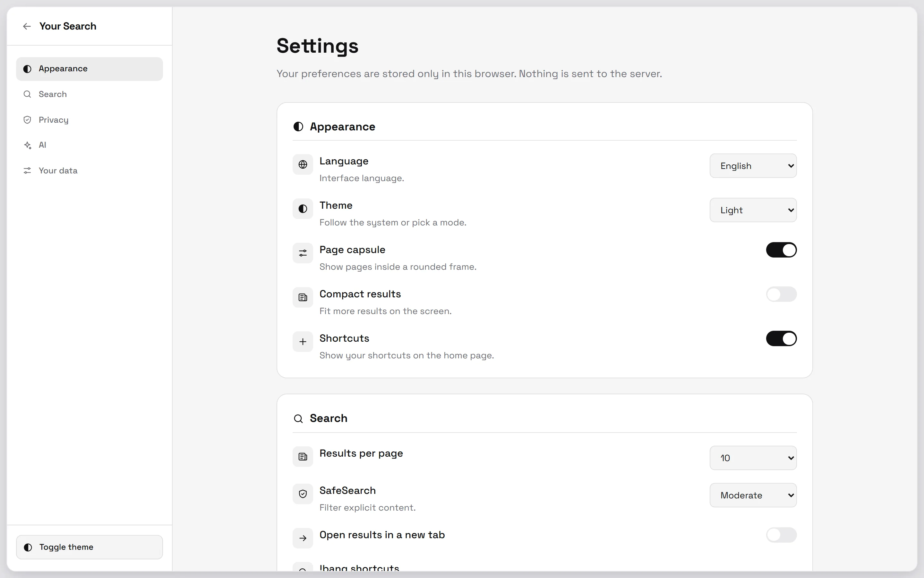The height and width of the screenshot is (578, 924).
Task: Click the Results per page label
Action: tap(361, 453)
